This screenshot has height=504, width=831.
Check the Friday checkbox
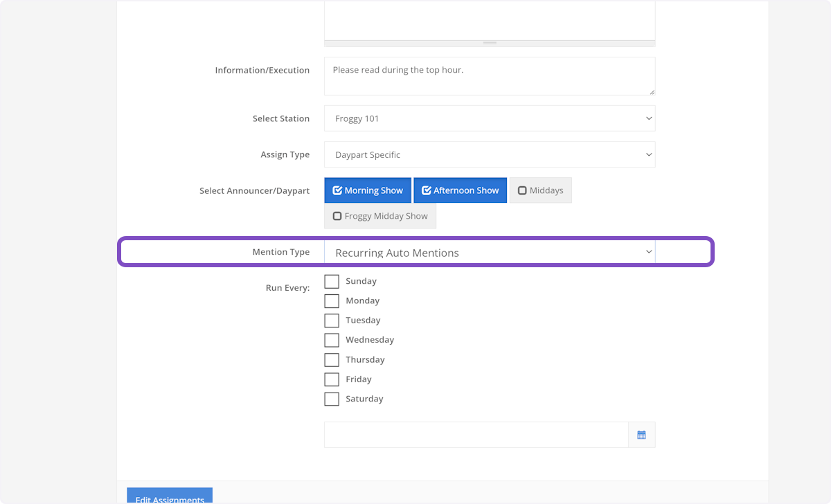[332, 379]
